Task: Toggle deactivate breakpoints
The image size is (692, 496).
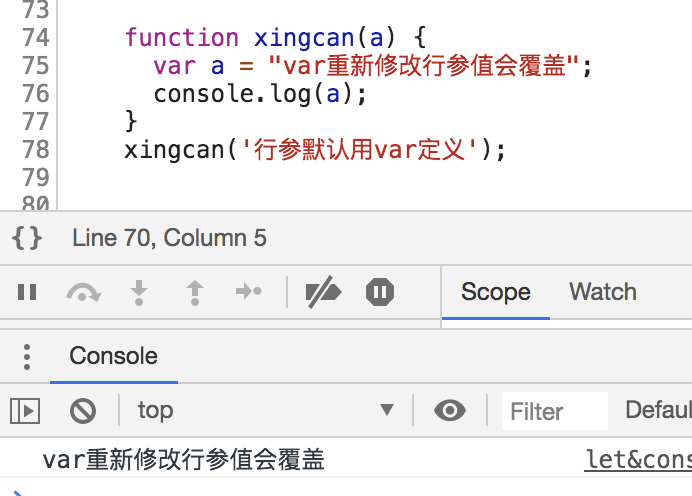Action: (x=323, y=292)
